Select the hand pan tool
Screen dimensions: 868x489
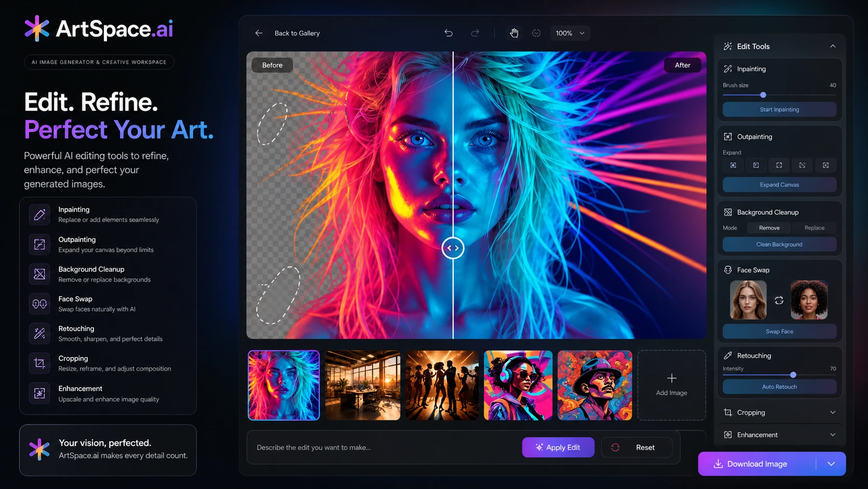point(514,33)
